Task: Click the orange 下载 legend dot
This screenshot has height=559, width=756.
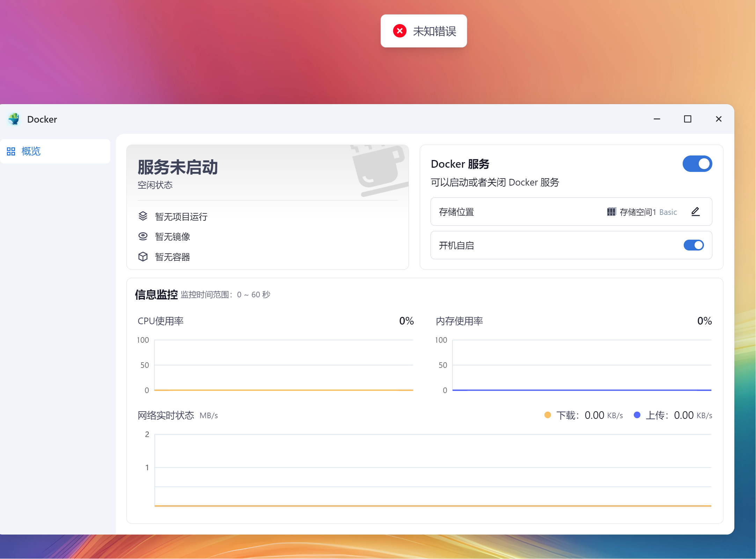Action: (x=548, y=415)
